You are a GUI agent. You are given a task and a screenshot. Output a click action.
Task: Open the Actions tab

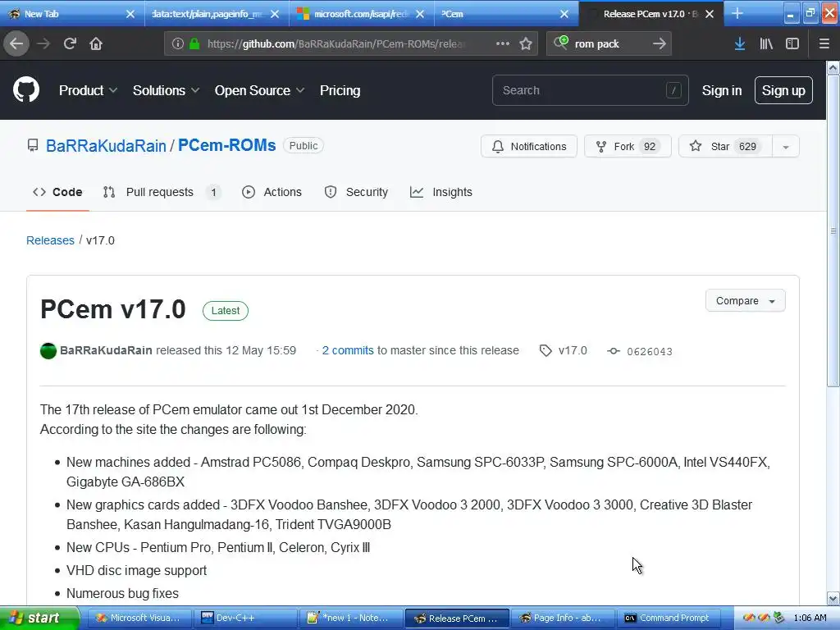pyautogui.click(x=272, y=192)
